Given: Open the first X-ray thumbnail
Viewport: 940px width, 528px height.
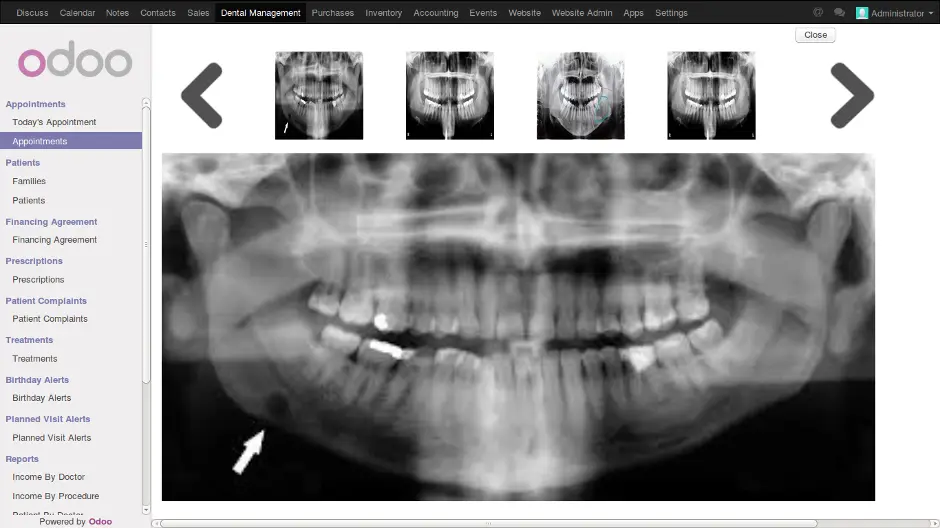Looking at the screenshot, I should (x=319, y=95).
